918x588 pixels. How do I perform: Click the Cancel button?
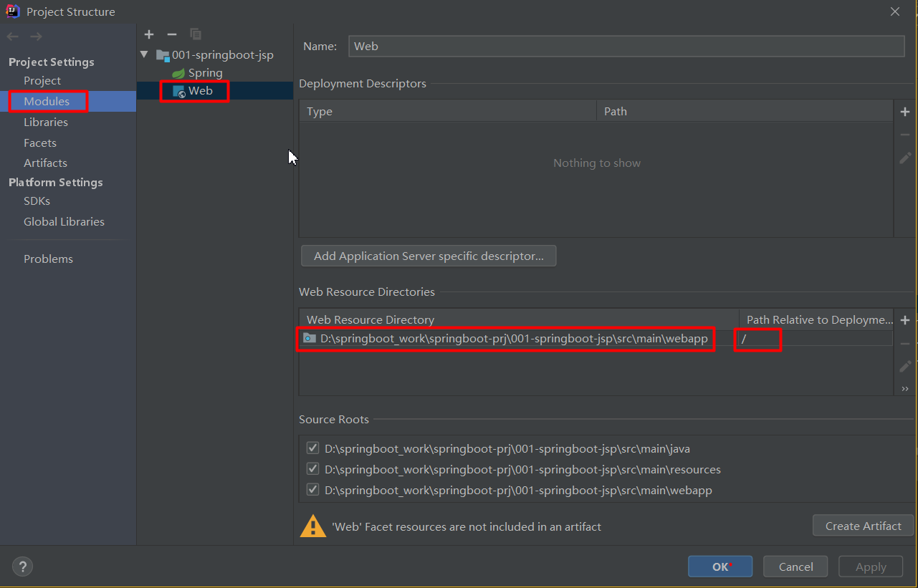795,567
